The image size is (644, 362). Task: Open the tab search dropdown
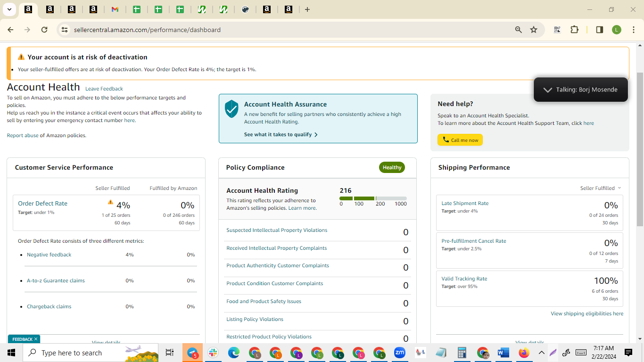click(9, 9)
